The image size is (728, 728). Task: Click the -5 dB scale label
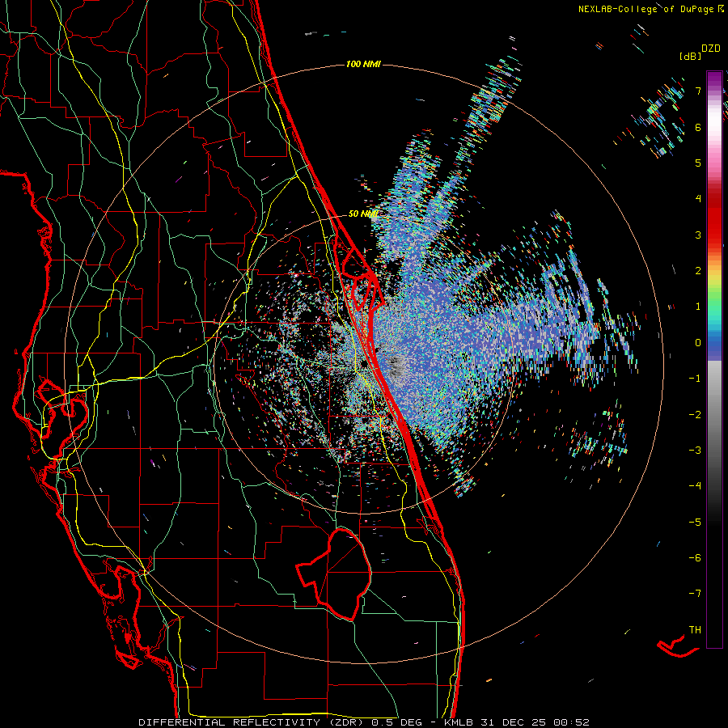(695, 523)
